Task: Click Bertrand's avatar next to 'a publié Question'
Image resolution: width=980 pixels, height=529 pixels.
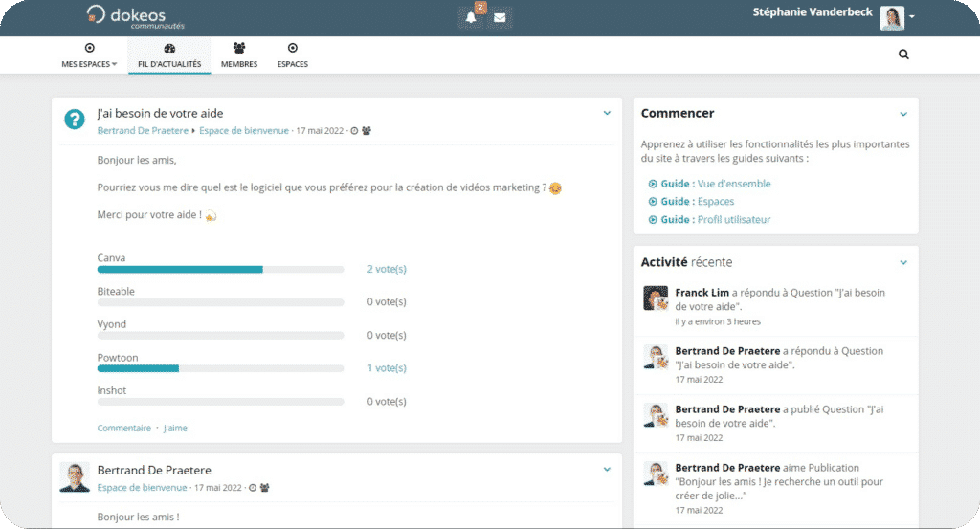Action: point(656,415)
